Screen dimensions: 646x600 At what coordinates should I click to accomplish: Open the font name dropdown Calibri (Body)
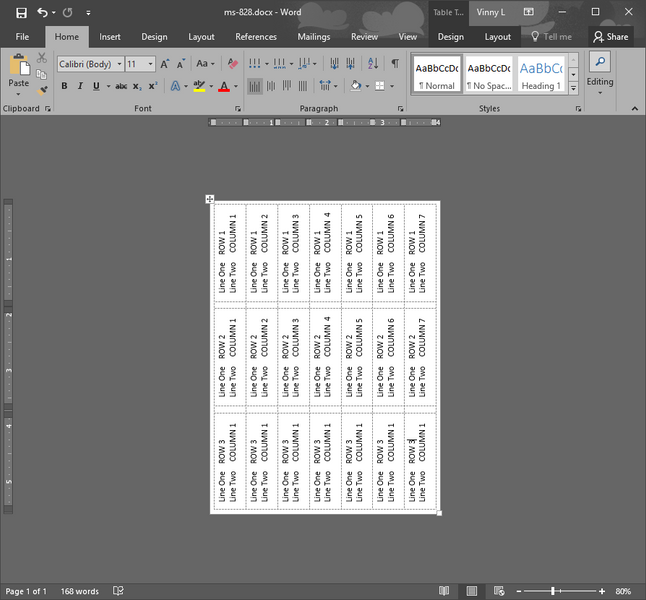point(89,64)
